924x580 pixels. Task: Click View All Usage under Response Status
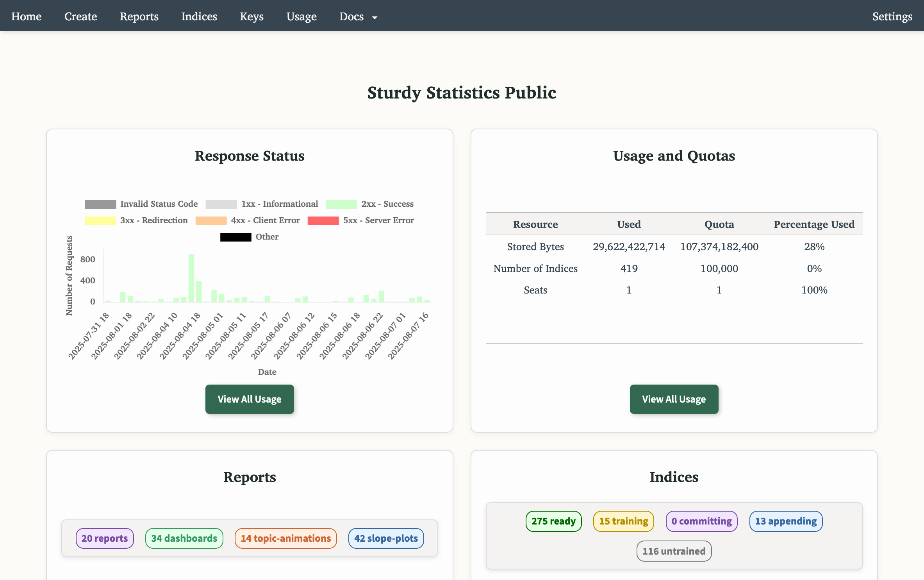click(x=250, y=399)
